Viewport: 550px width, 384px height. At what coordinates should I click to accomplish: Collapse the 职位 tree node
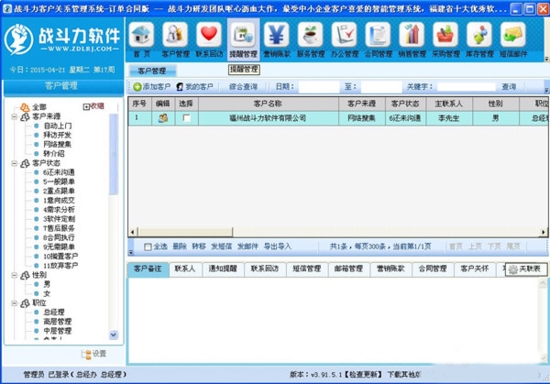(x=14, y=303)
